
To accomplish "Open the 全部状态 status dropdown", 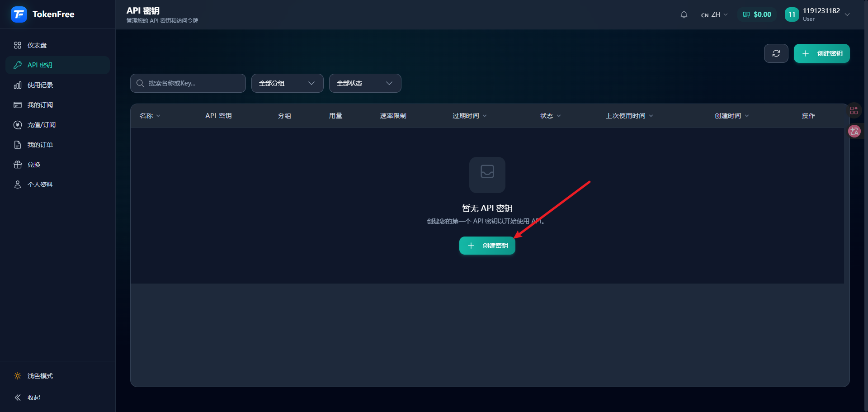I will [x=365, y=83].
